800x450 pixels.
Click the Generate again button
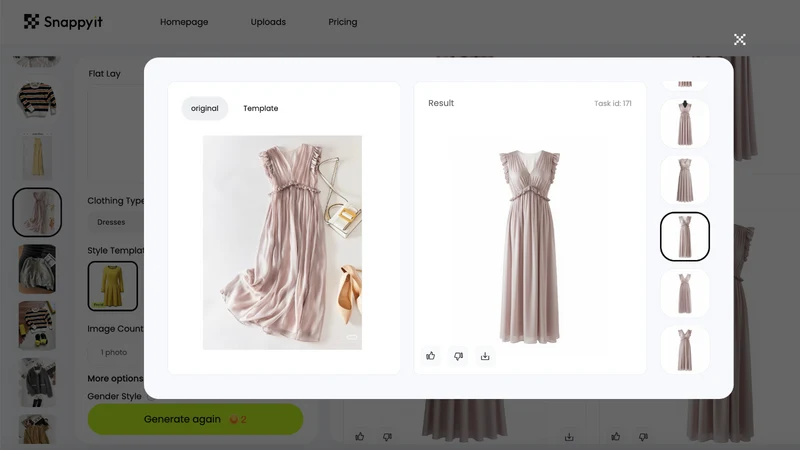coord(195,419)
